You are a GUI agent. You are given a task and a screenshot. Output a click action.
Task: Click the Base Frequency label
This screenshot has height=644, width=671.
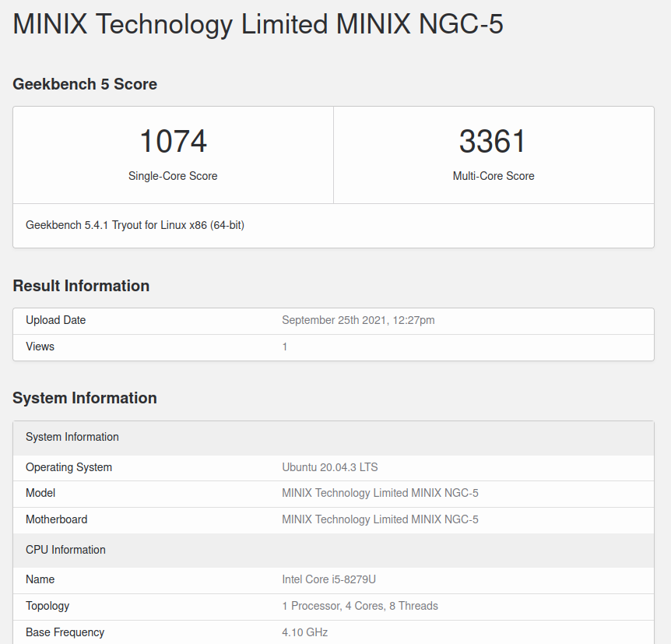point(65,632)
